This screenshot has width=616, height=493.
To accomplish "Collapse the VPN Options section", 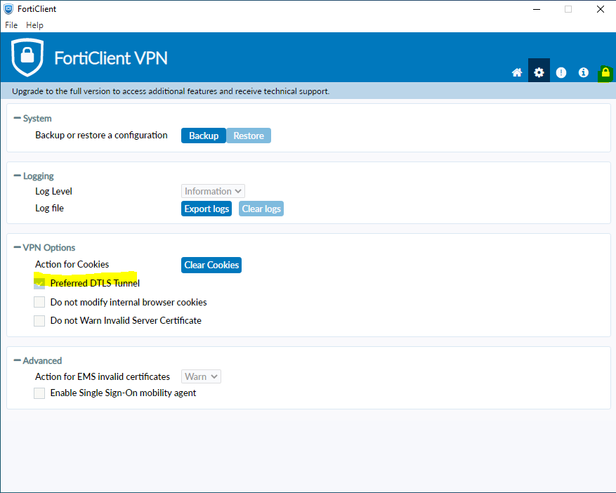I will (x=16, y=247).
